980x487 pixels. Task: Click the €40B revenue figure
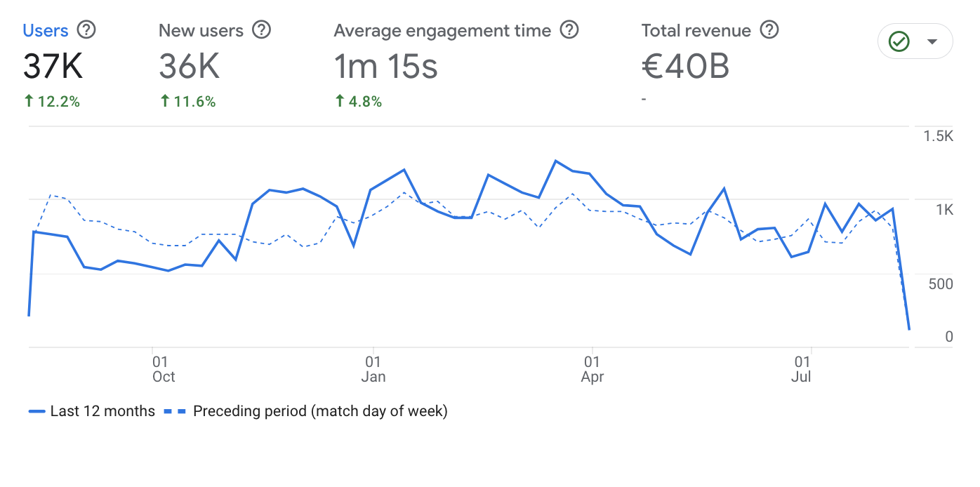(685, 67)
